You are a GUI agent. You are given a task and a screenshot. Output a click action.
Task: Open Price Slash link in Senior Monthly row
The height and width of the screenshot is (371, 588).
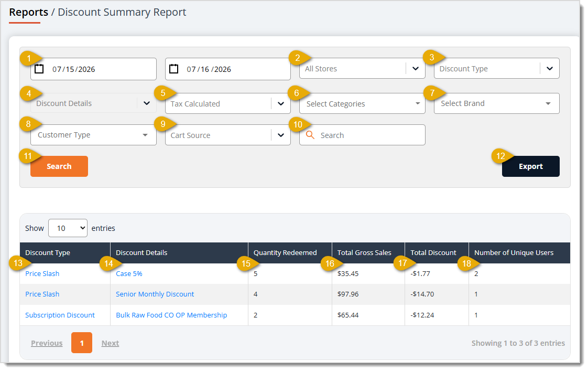[42, 294]
